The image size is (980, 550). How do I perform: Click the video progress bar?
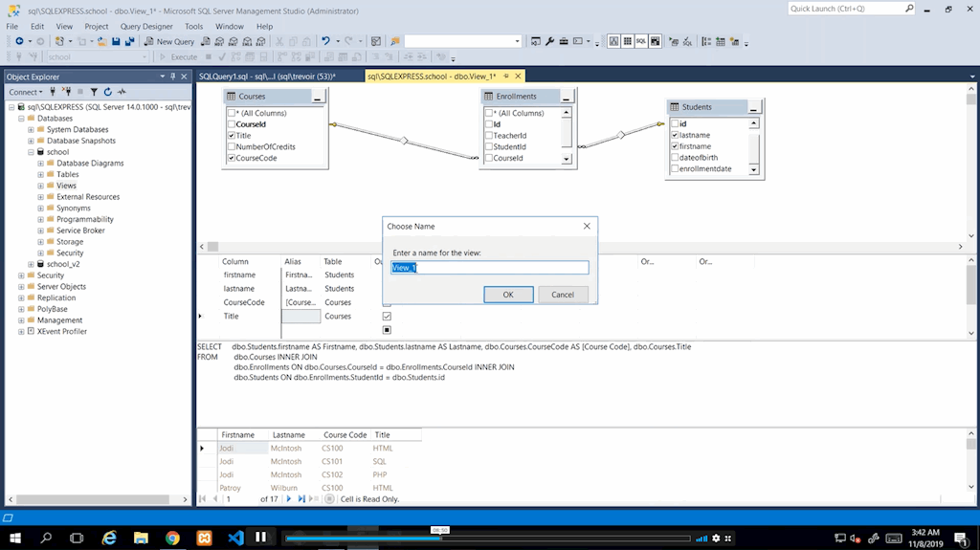point(488,539)
